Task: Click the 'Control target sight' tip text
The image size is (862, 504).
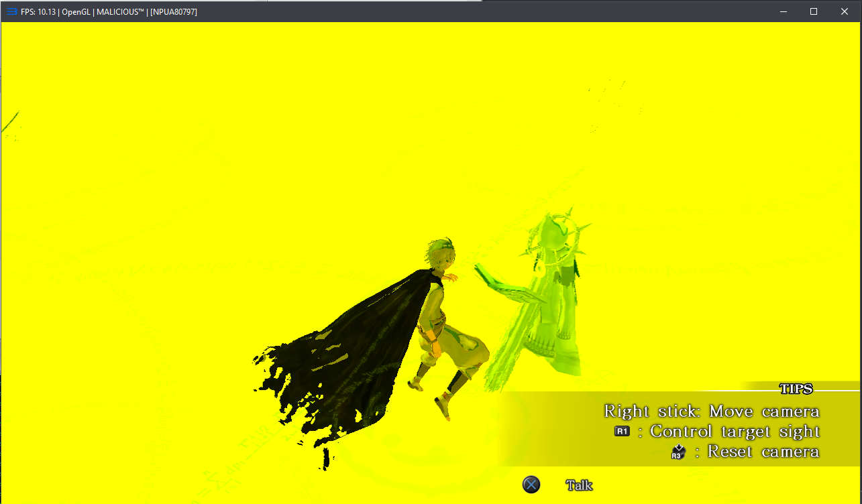Action: (x=735, y=431)
